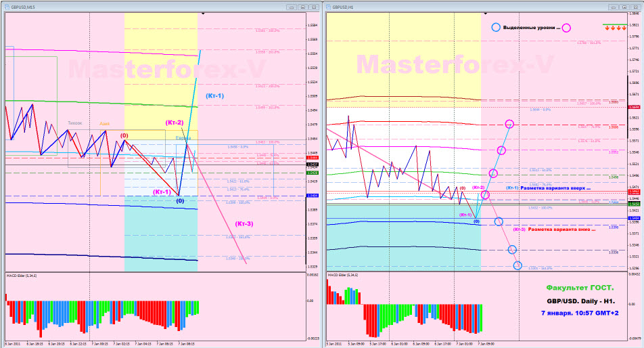This screenshot has width=644, height=348.
Task: Select the Тихоок session label
Action: tap(74, 123)
